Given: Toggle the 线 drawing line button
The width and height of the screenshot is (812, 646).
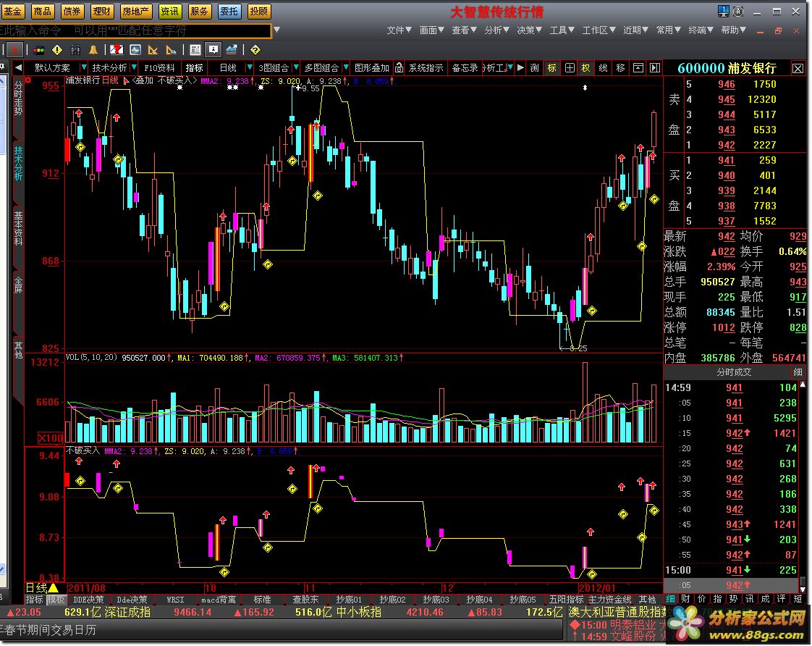Looking at the screenshot, I should [604, 68].
